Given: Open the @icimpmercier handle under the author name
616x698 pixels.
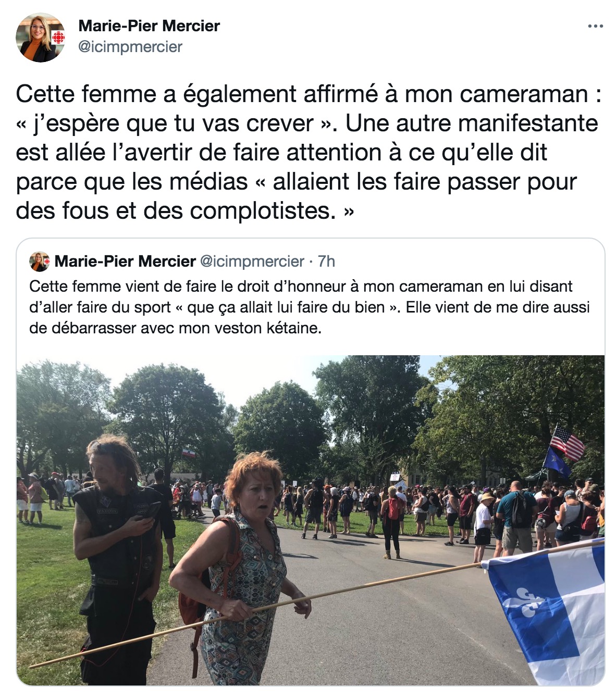Looking at the screenshot, I should [130, 47].
